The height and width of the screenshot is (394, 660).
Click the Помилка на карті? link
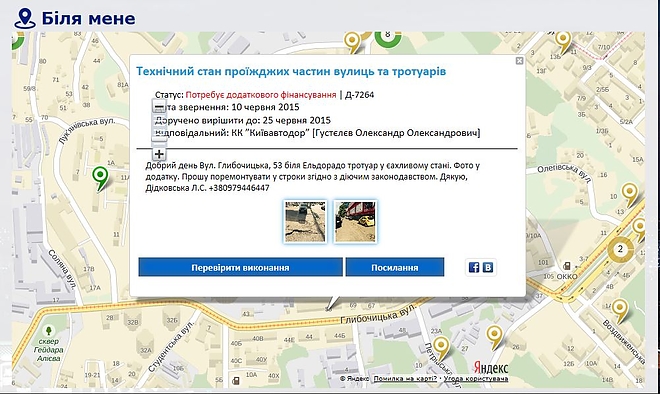405,379
